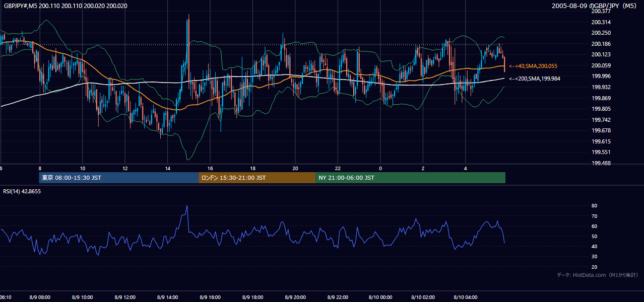This screenshot has height=302, width=644.
Task: Click hour tick 18 under the price chart
Action: [x=252, y=168]
